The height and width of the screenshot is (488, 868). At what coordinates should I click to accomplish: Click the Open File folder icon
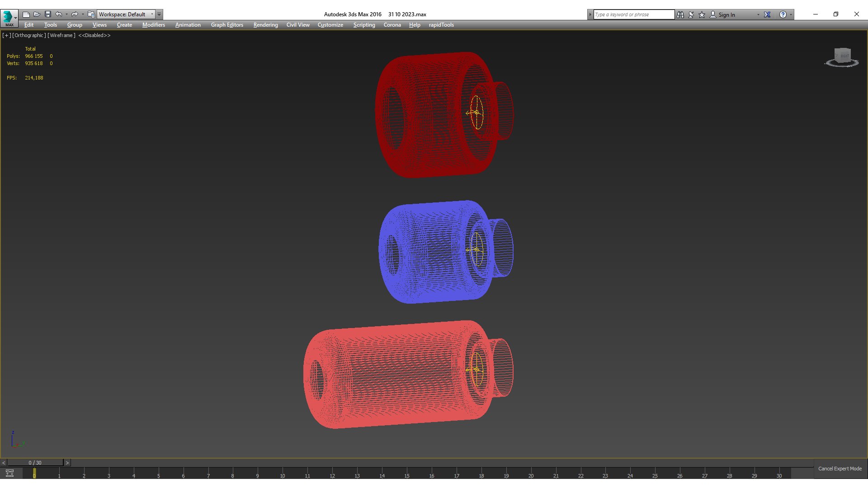click(x=37, y=14)
